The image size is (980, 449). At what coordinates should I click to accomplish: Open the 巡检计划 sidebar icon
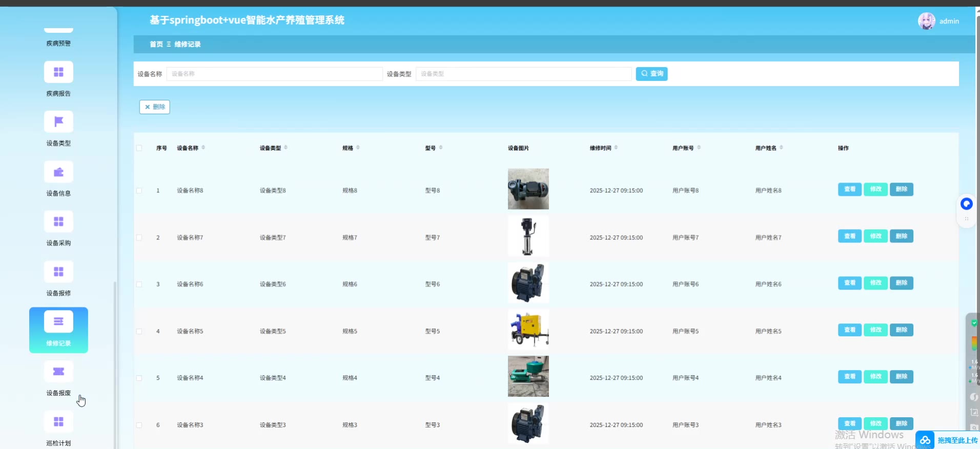pyautogui.click(x=58, y=421)
